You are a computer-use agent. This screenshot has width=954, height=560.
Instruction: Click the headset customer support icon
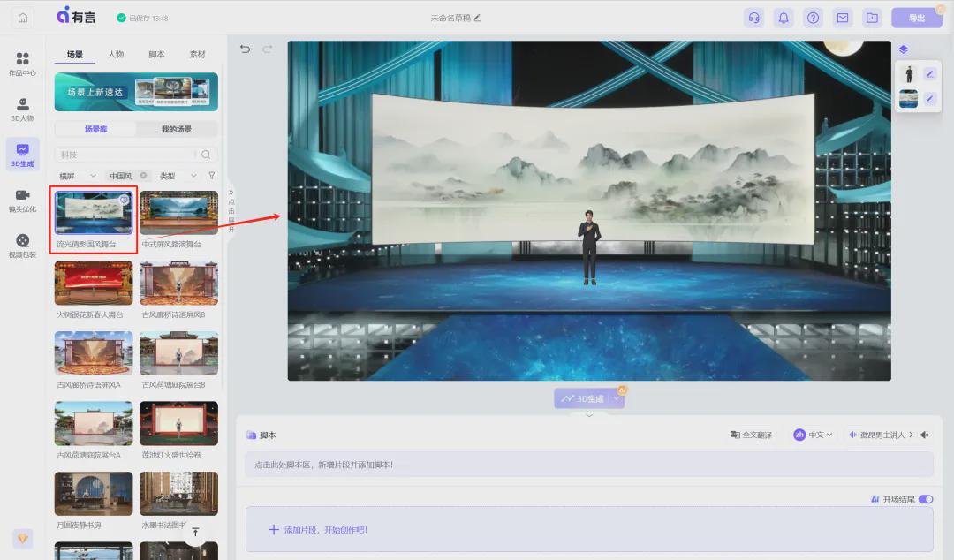tap(753, 17)
